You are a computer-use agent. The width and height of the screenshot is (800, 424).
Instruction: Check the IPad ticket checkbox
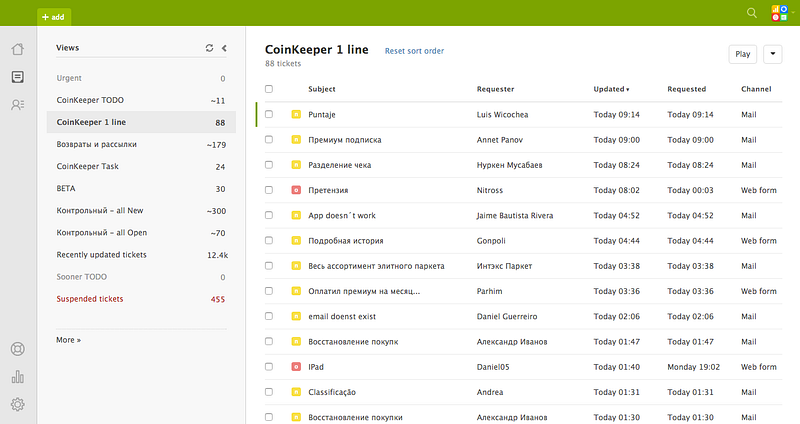click(x=269, y=367)
